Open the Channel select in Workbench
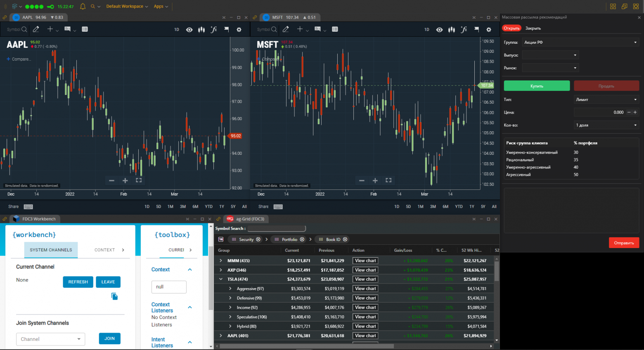Viewport: 644px width, 350px height. 50,339
